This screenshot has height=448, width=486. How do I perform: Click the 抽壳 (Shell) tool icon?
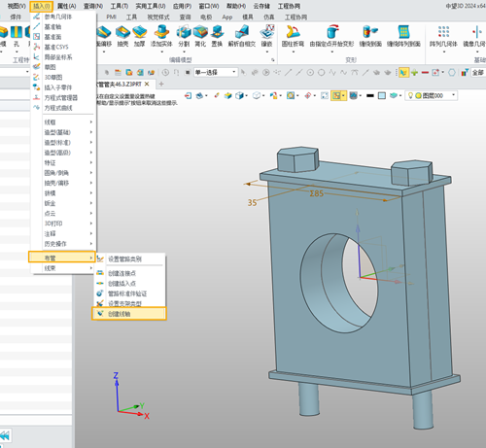coord(122,32)
